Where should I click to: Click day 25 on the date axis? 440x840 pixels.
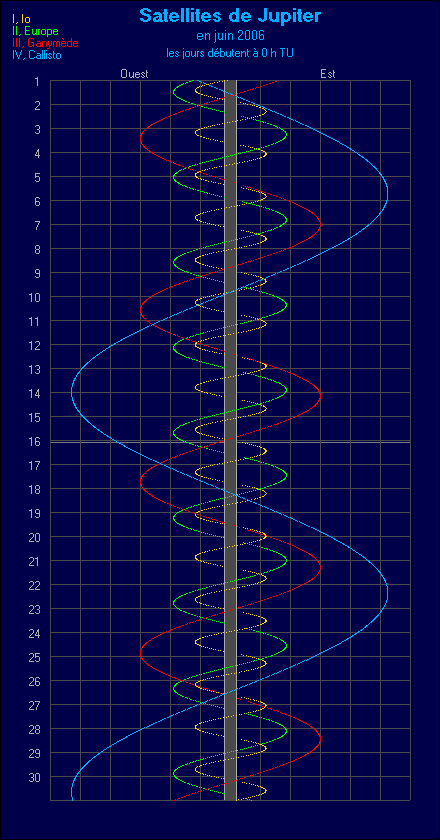(x=34, y=657)
